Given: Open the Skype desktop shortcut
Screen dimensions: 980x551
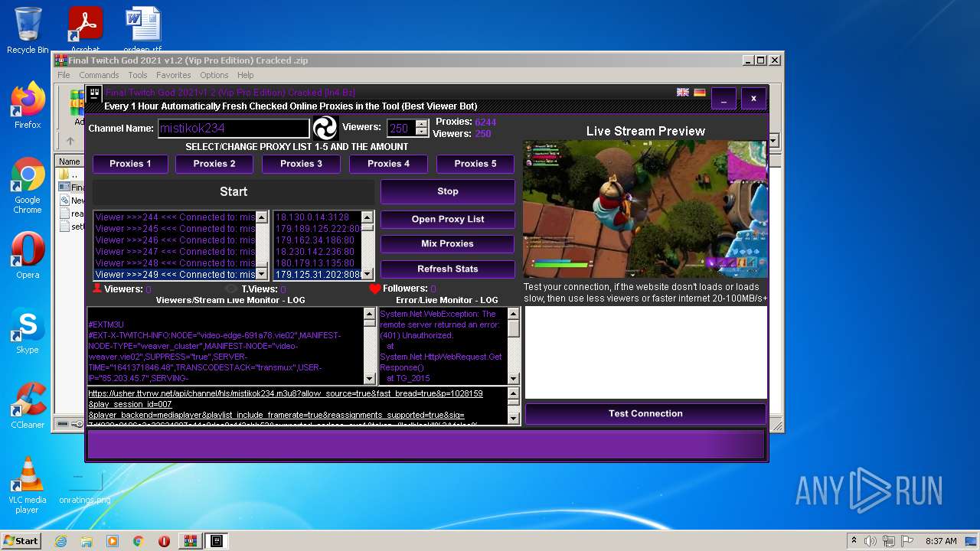Looking at the screenshot, I should tap(28, 331).
